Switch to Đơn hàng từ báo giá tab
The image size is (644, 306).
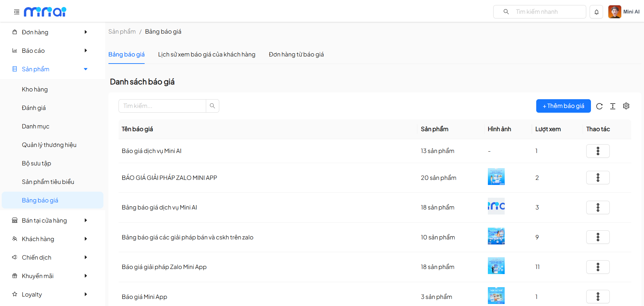296,54
